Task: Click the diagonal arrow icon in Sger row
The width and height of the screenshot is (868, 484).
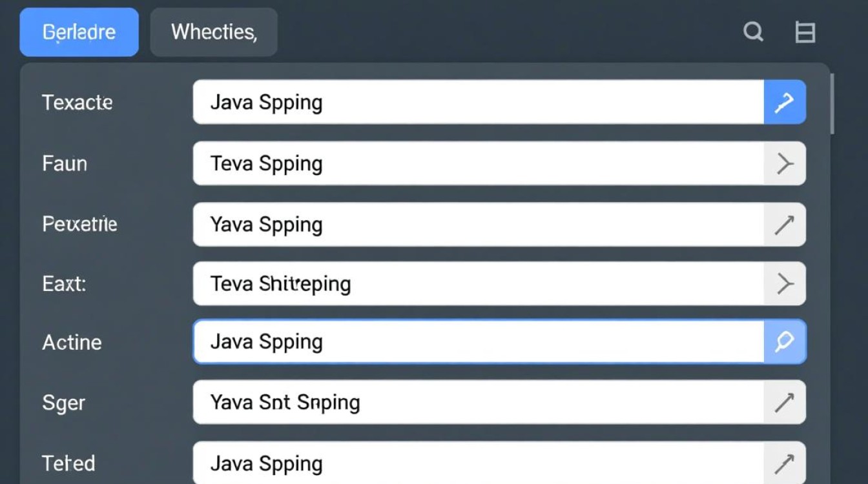Action: (x=785, y=403)
